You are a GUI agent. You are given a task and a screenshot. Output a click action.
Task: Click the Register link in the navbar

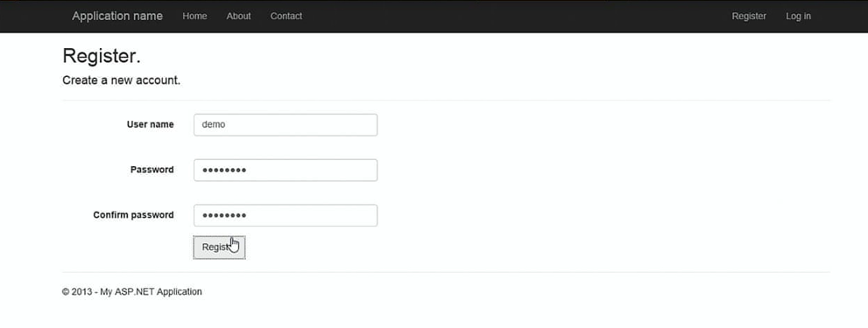click(x=749, y=16)
